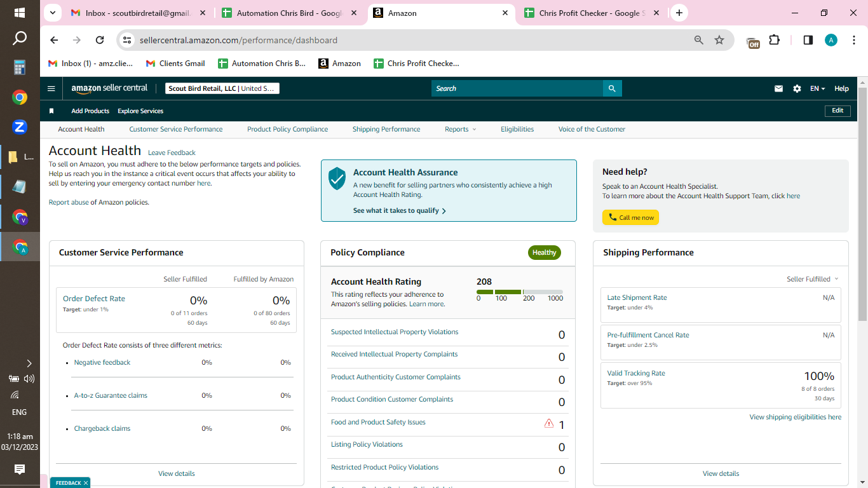
Task: Go back to the previous page
Action: pyautogui.click(x=54, y=40)
